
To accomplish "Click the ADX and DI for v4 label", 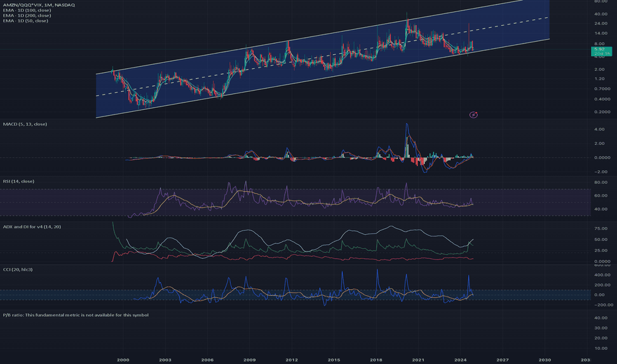I will 32,226.
